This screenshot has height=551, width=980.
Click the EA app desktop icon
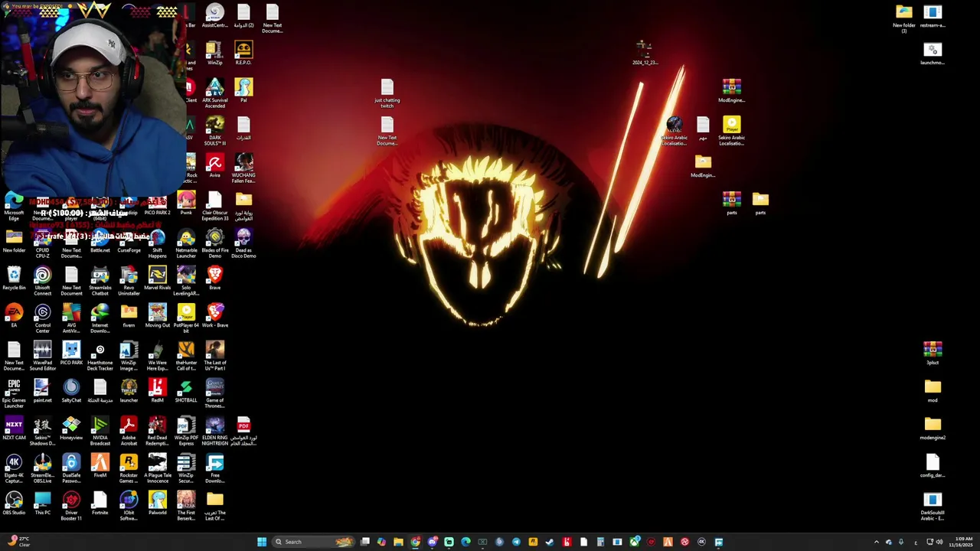click(14, 315)
